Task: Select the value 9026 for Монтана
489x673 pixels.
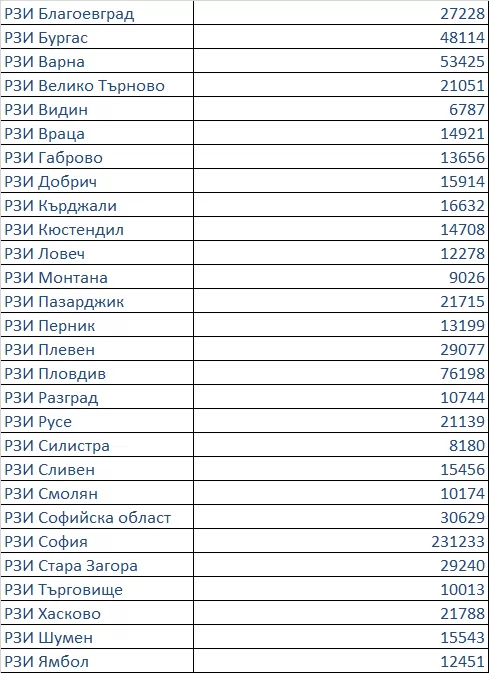Action: point(467,278)
